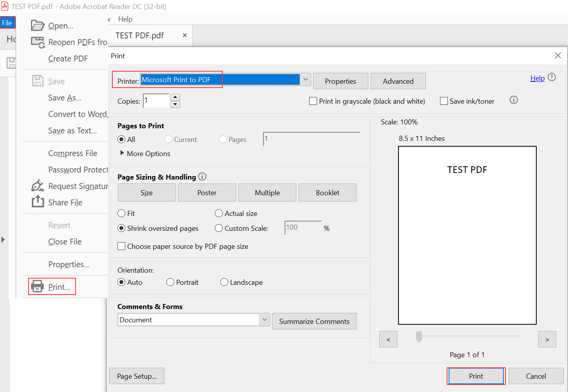The image size is (568, 392).
Task: Click the Page Sizing info icon
Action: pyautogui.click(x=202, y=177)
